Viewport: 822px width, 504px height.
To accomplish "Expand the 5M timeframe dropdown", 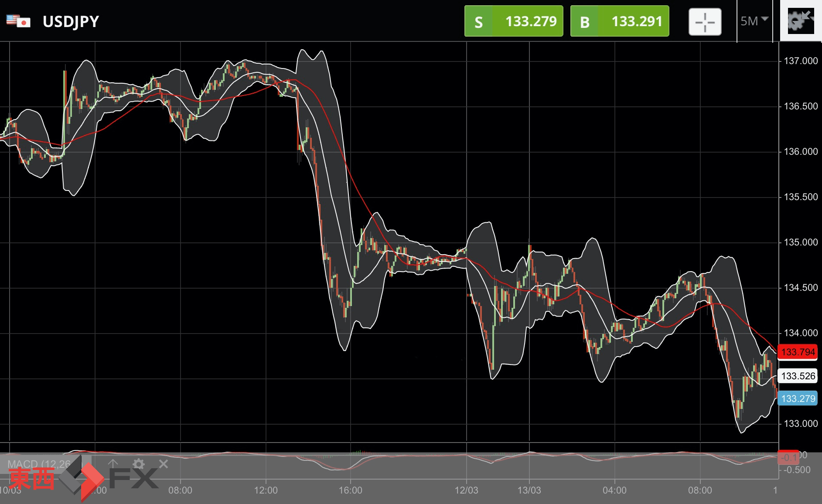I will (754, 21).
